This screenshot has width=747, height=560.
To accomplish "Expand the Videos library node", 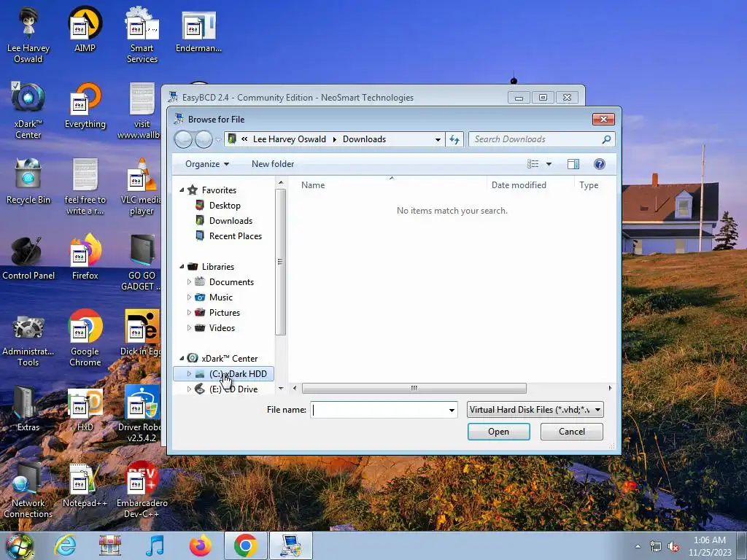I will [189, 328].
